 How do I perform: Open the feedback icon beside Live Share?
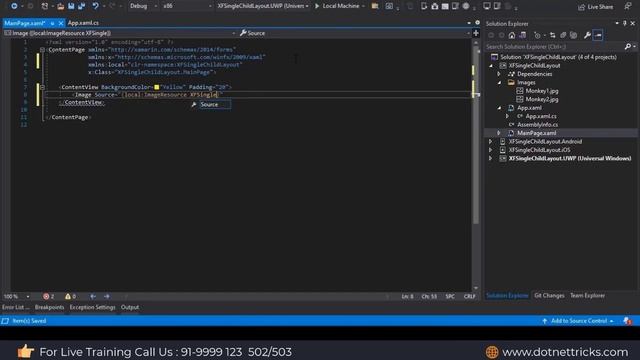[628, 6]
